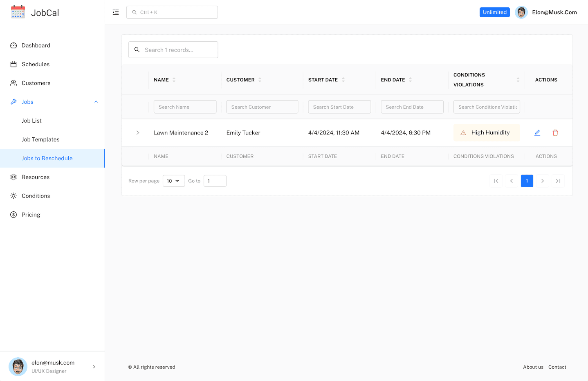This screenshot has height=381, width=588.
Task: Expand the Lawn Maintenance 2 row
Action: (138, 132)
